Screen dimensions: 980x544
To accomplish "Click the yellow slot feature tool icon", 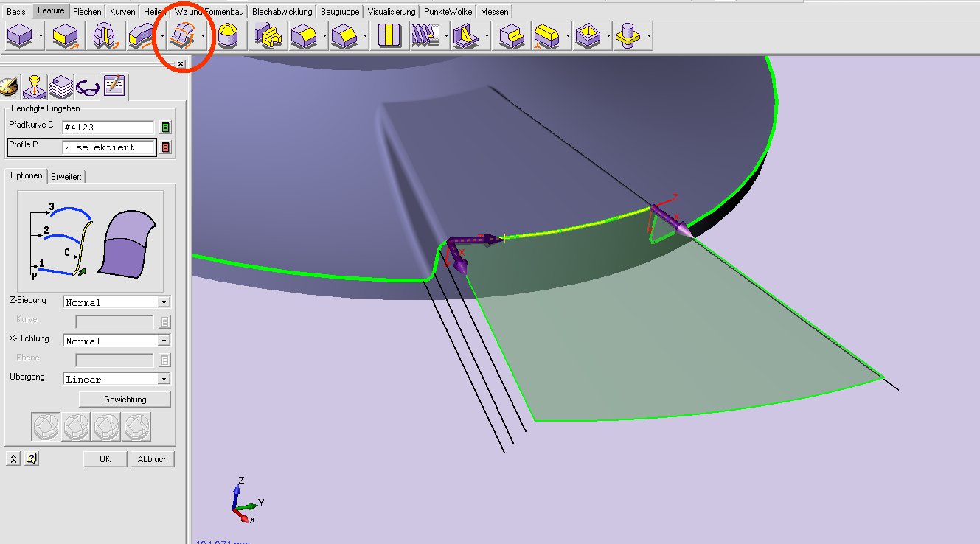I will [x=547, y=35].
